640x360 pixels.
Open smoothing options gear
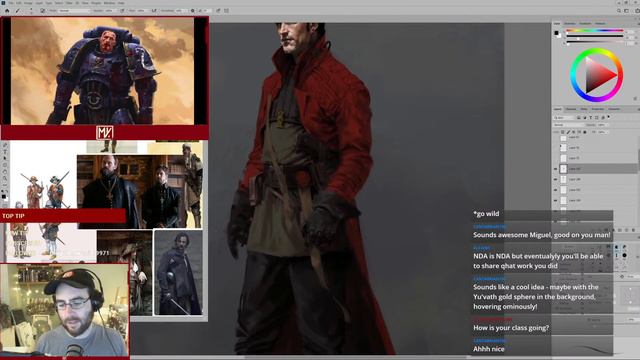(193, 11)
